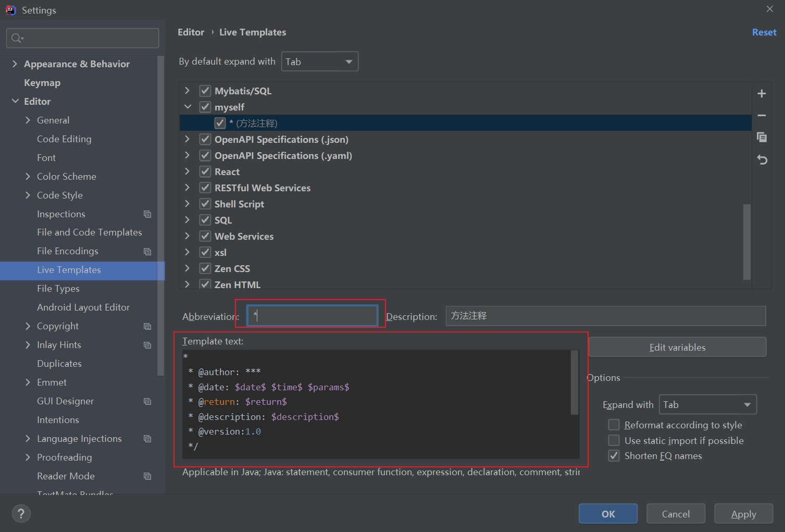Restore deleted defaults with revert arrow icon
The width and height of the screenshot is (785, 532).
(762, 159)
